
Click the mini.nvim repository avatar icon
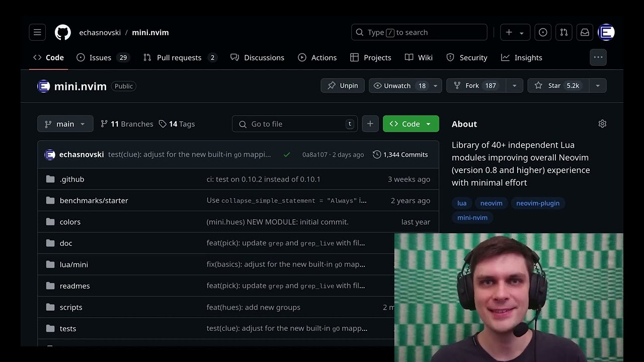tap(44, 86)
